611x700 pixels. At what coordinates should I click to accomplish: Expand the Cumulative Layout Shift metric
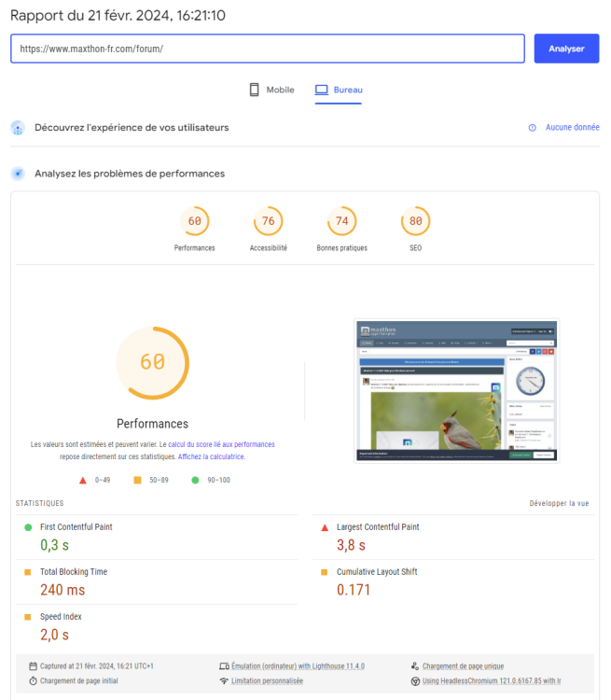click(x=378, y=572)
